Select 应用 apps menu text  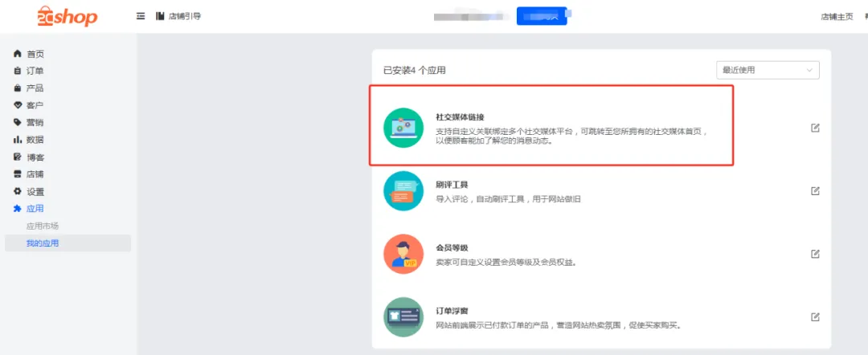pyautogui.click(x=35, y=209)
